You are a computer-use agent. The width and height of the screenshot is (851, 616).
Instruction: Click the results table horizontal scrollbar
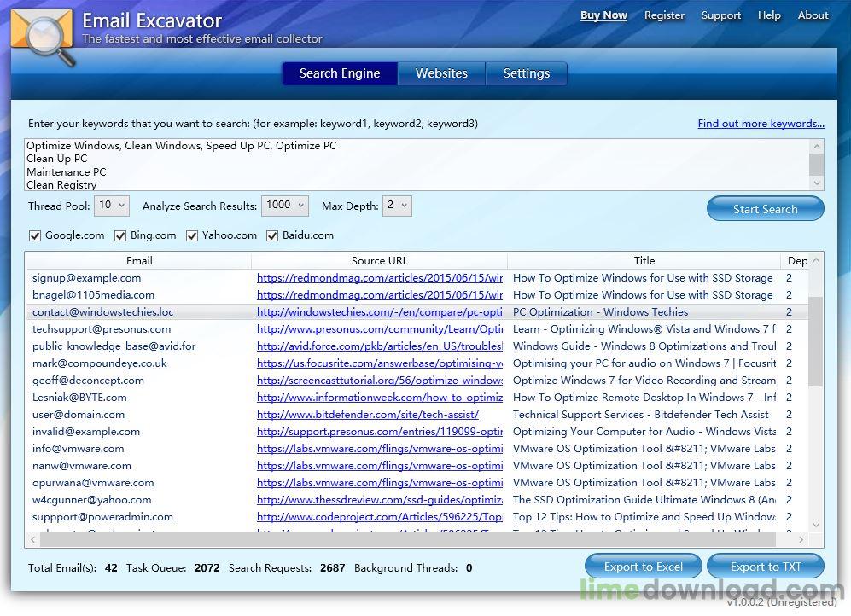coord(410,539)
